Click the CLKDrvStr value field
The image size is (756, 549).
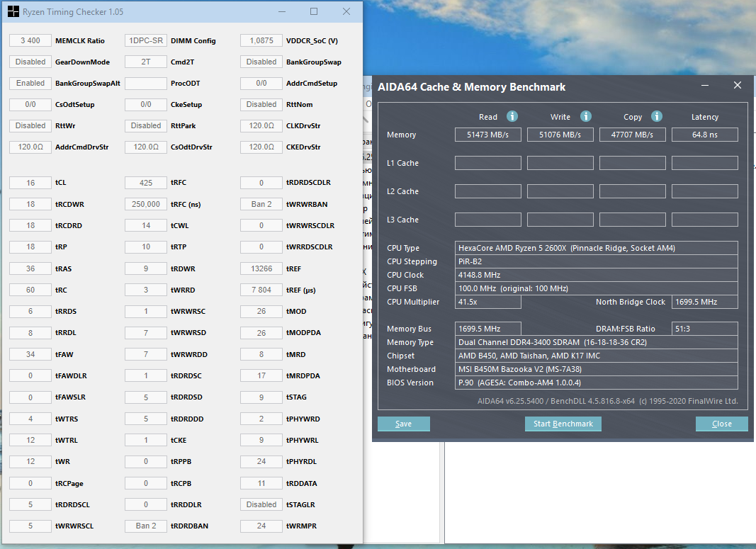pyautogui.click(x=261, y=125)
